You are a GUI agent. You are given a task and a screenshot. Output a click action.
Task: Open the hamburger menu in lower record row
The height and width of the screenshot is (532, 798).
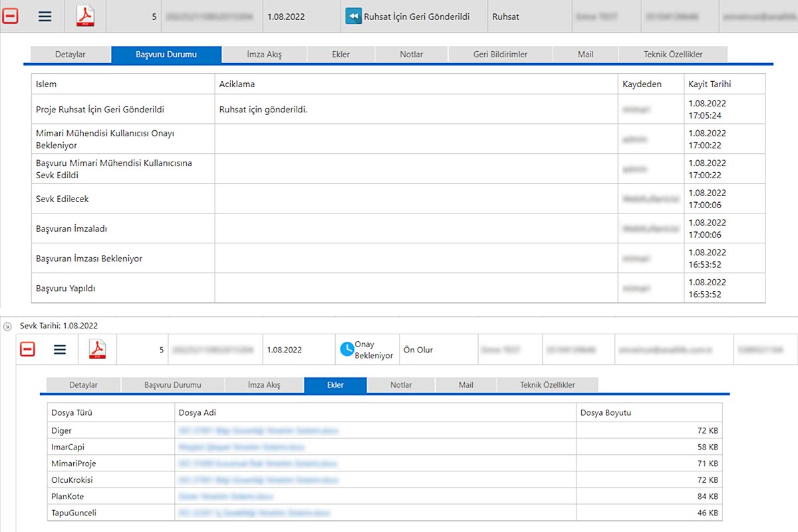coord(60,349)
